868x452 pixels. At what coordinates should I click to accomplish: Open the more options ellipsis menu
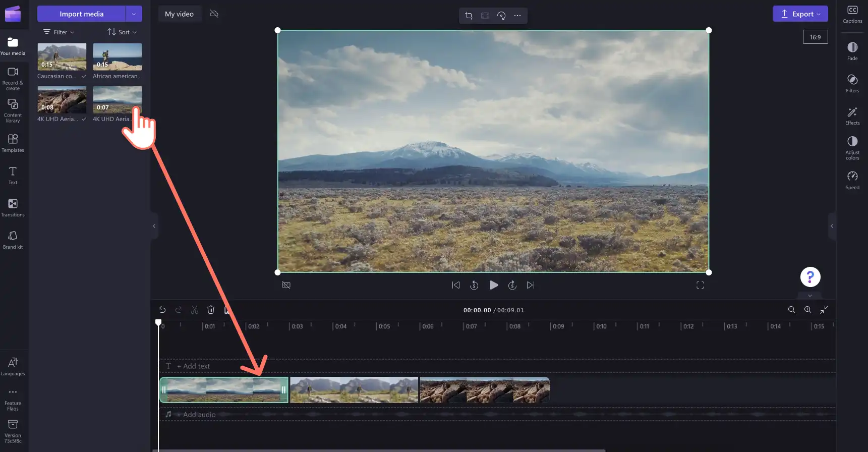[x=517, y=15]
